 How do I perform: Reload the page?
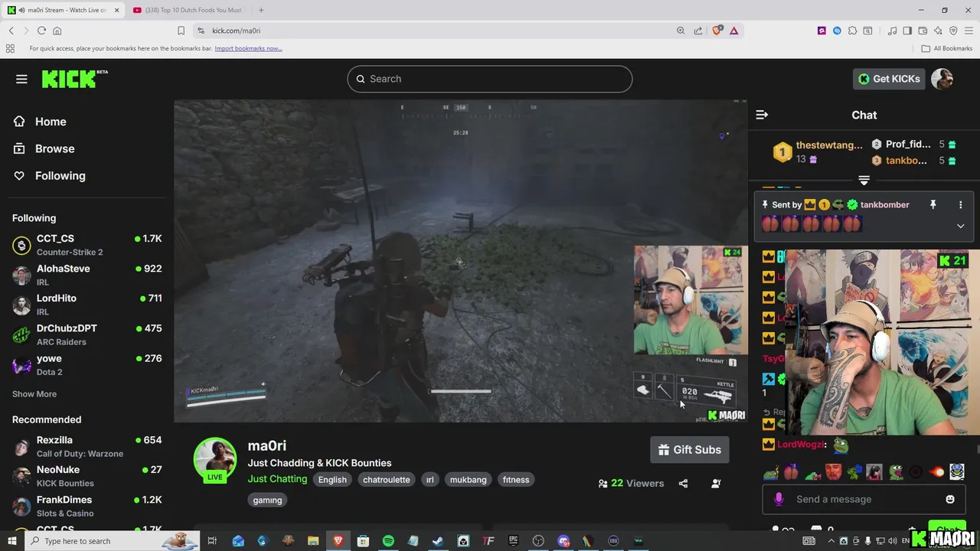coord(41,31)
